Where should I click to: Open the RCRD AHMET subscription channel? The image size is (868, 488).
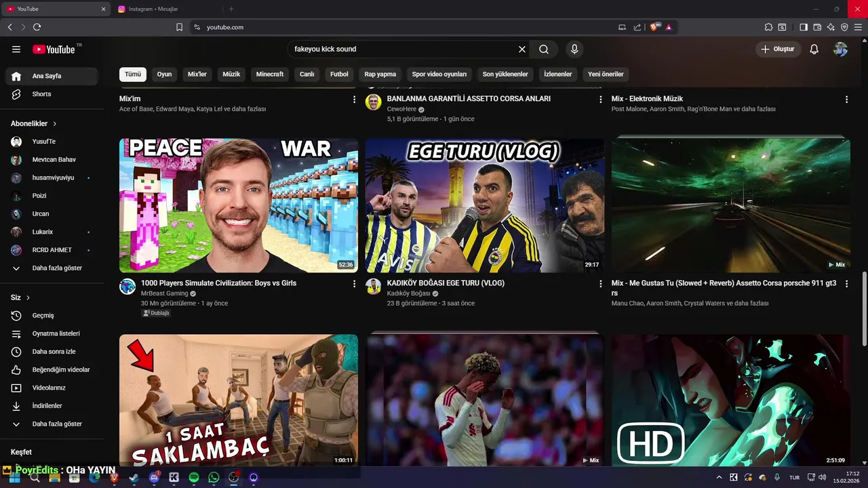[x=52, y=250]
